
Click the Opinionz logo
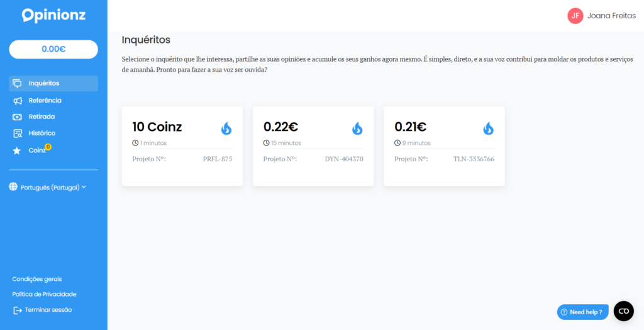point(53,15)
